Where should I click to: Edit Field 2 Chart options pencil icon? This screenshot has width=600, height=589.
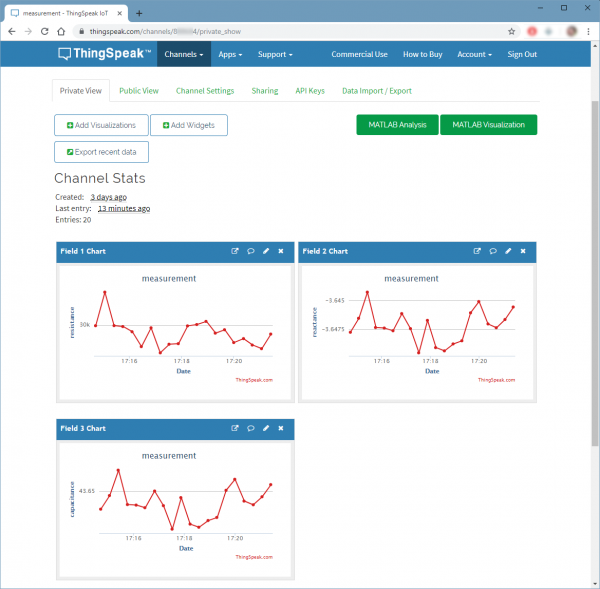click(x=508, y=251)
